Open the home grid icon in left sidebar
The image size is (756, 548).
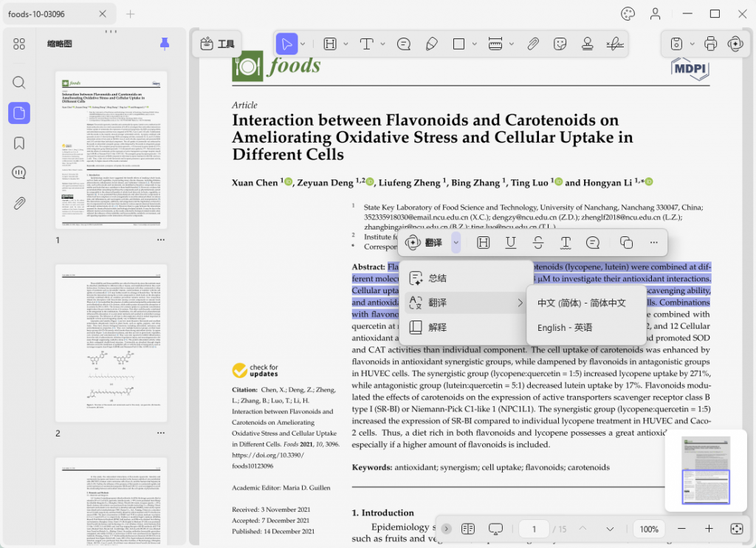(x=18, y=44)
